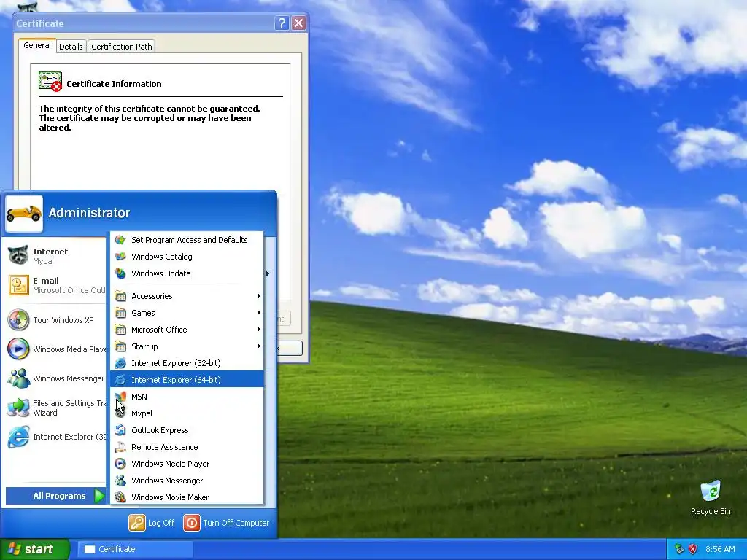The height and width of the screenshot is (560, 747).
Task: Start Tour Windows XP
Action: point(55,320)
